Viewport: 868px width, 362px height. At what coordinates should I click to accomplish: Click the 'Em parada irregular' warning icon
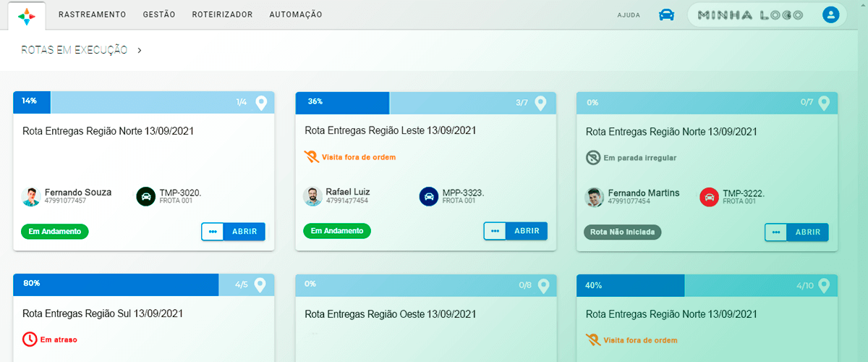point(592,157)
